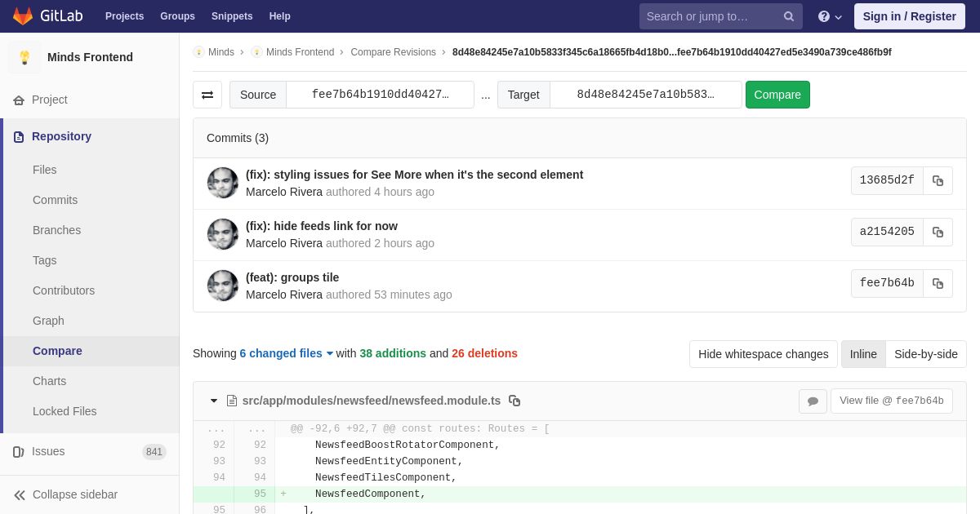Collapse the newsfeed.module.ts diff
Image resolution: width=980 pixels, height=514 pixels.
tap(214, 401)
